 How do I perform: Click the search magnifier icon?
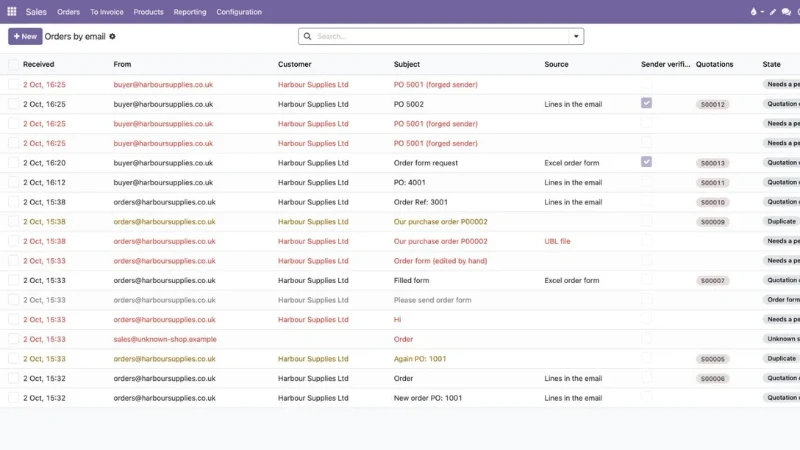pos(307,36)
